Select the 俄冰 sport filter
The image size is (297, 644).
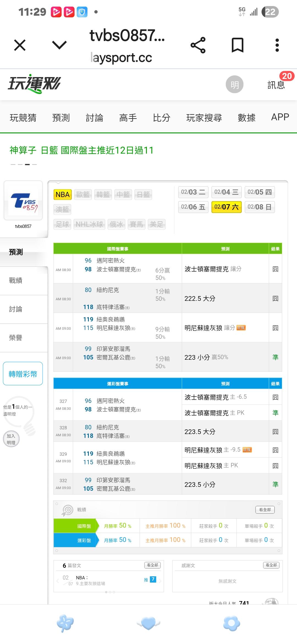coord(116,224)
